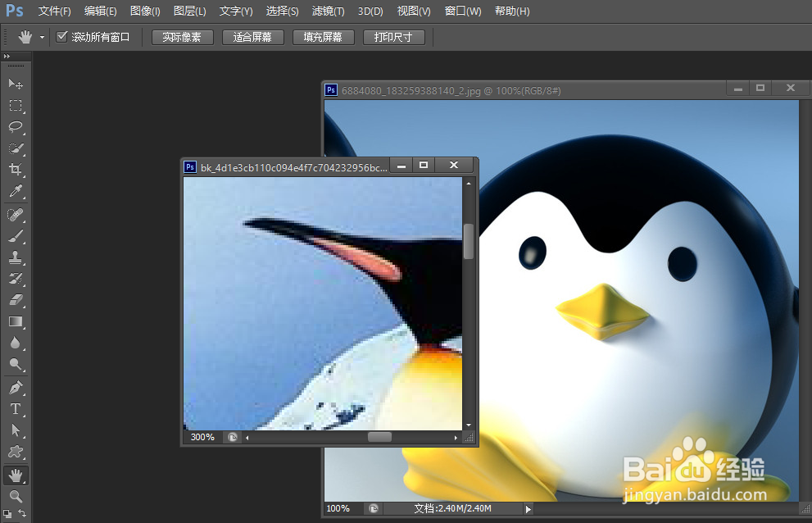
Task: Select the History Brush tool
Action: (x=16, y=279)
